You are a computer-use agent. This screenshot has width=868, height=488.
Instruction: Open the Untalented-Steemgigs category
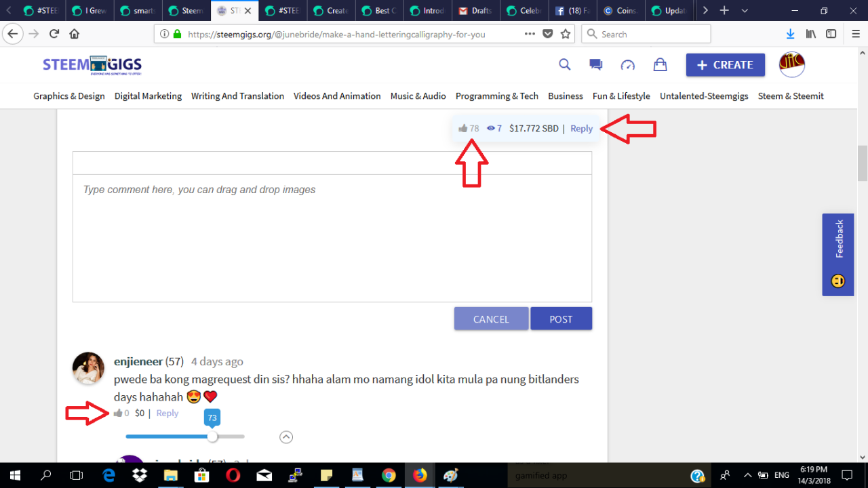(704, 96)
